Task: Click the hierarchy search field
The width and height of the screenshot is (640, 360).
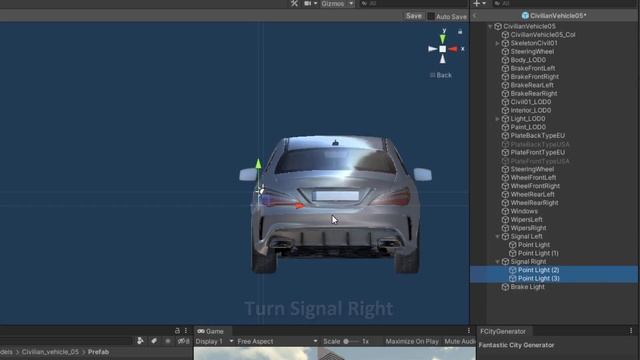Action: click(563, 4)
